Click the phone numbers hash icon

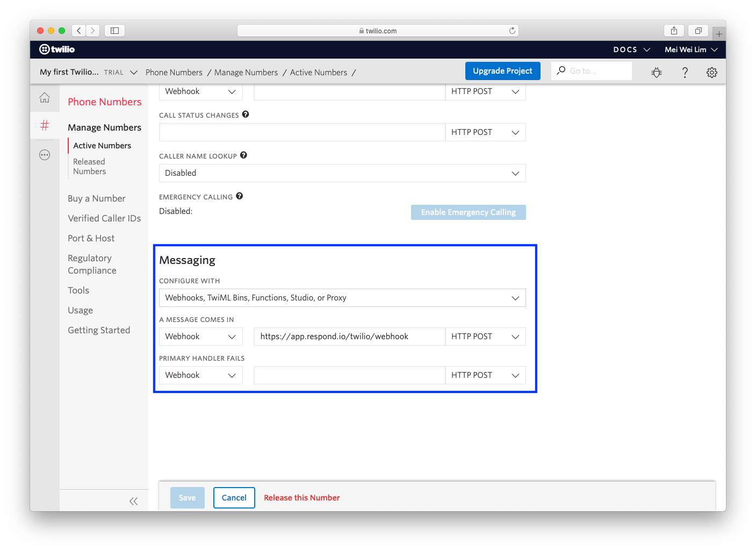tap(45, 125)
